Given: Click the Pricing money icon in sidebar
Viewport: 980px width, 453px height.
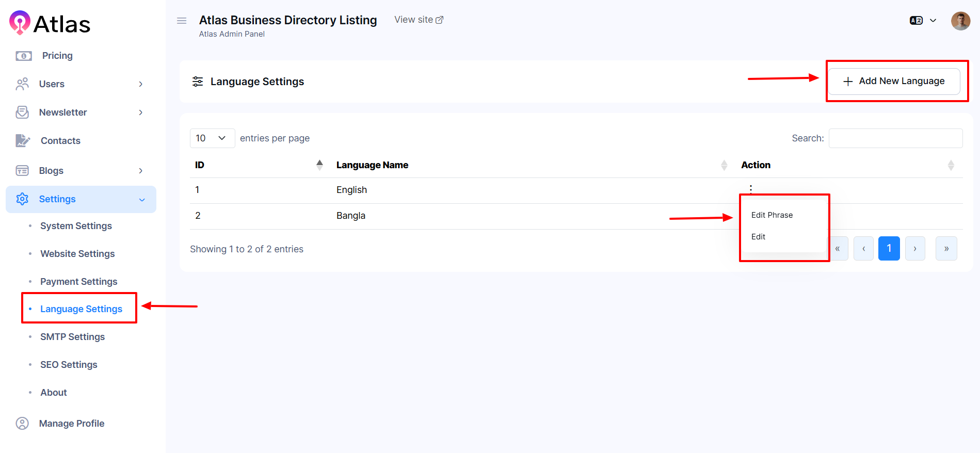Looking at the screenshot, I should (24, 56).
